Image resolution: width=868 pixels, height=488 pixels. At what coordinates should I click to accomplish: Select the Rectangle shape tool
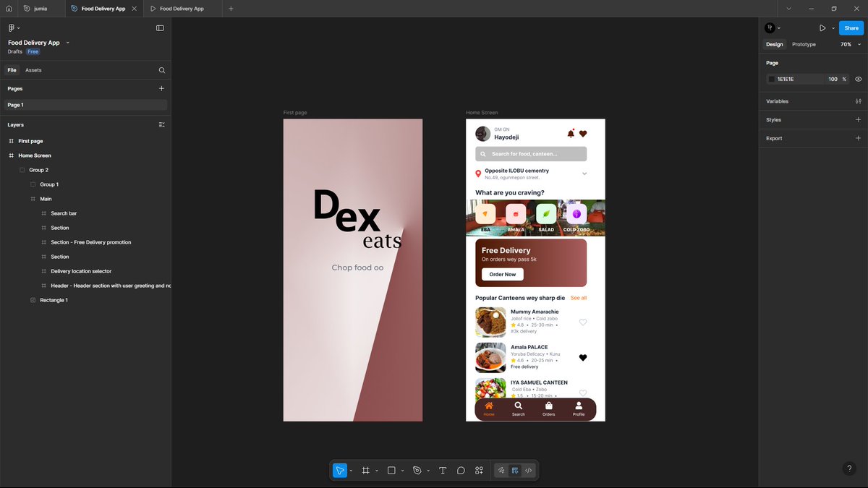click(391, 470)
